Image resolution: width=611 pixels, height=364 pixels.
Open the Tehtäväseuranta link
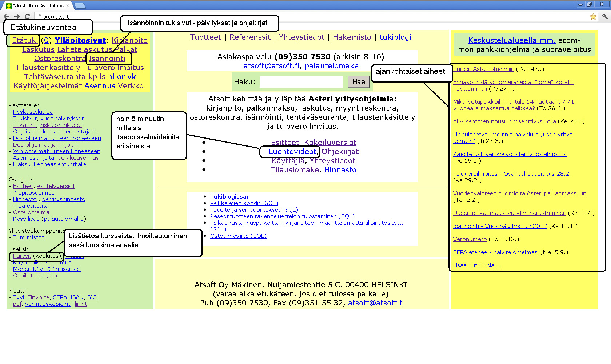coord(55,77)
